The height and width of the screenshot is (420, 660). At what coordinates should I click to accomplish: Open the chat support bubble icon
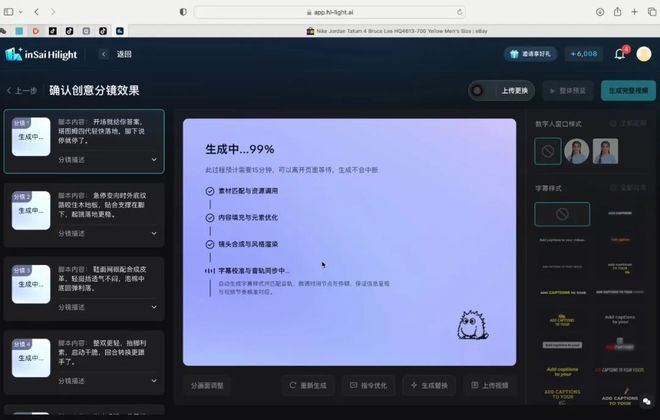point(647,401)
